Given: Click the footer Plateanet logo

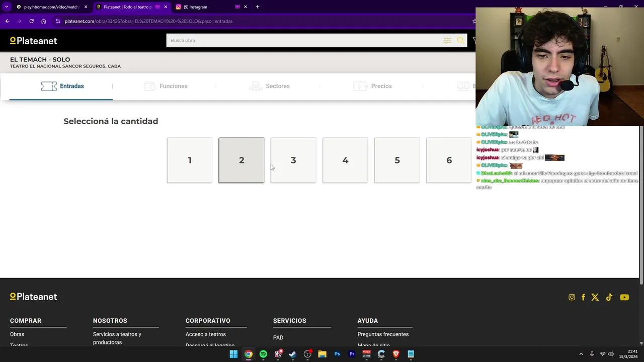Looking at the screenshot, I should click(34, 297).
